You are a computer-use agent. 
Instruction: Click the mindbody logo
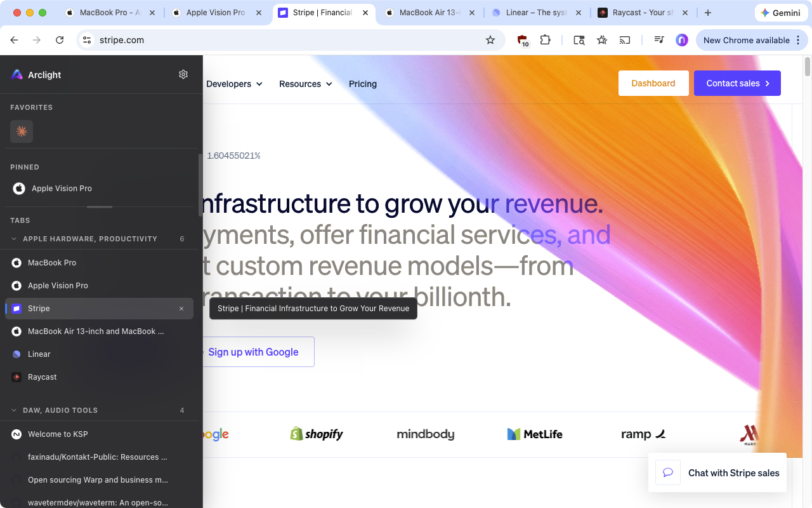(x=426, y=434)
